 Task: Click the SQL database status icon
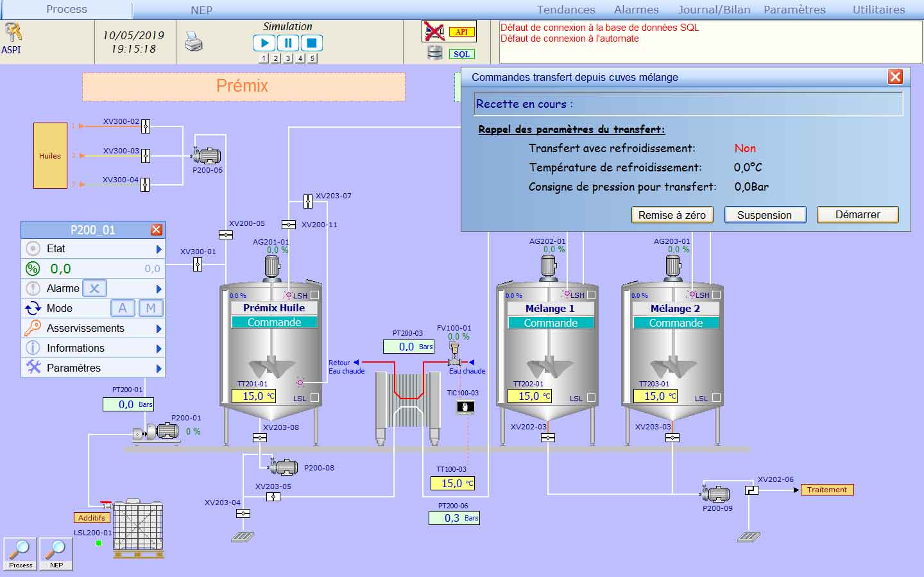point(451,54)
